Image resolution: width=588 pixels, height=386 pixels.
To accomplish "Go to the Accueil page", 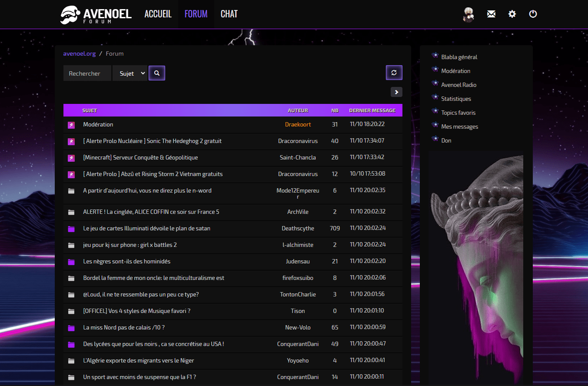I will 158,14.
